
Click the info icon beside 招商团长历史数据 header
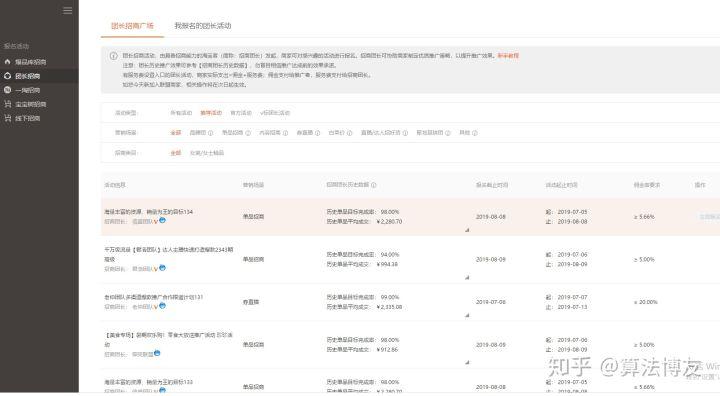(x=373, y=185)
